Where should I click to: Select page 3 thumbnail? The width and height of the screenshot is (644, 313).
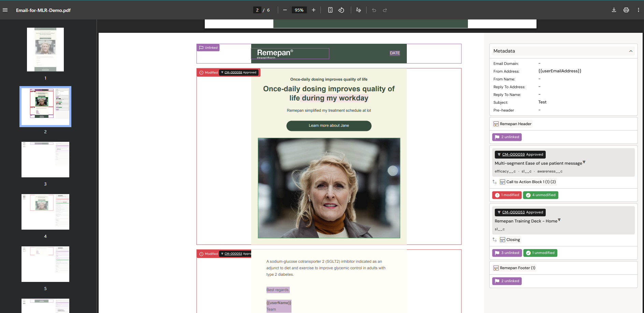(x=45, y=160)
